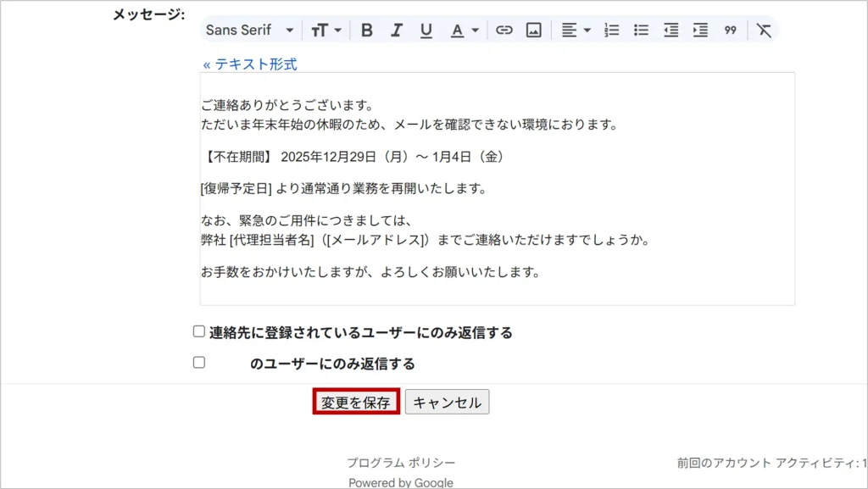Check the のユーザーにのみ返信する checkbox
Image resolution: width=868 pixels, height=489 pixels.
pos(199,363)
